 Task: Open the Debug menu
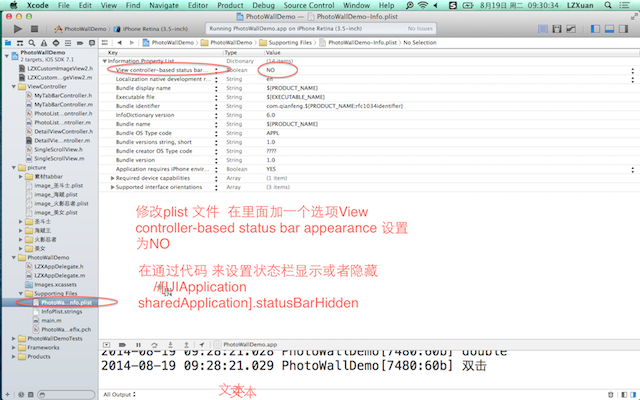point(263,5)
